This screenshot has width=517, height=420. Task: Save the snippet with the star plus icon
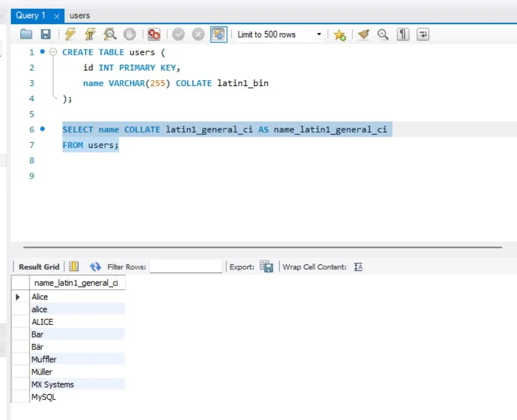click(x=340, y=34)
